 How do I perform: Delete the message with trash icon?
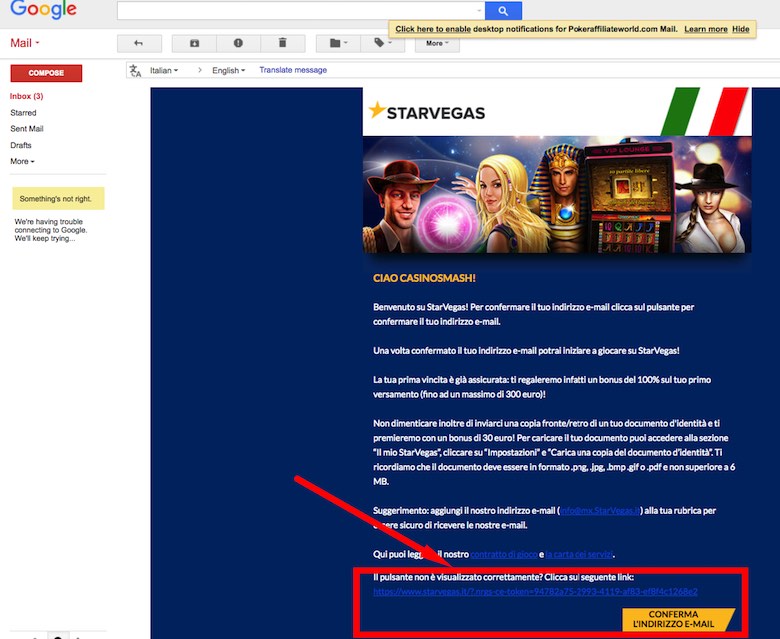tap(283, 43)
